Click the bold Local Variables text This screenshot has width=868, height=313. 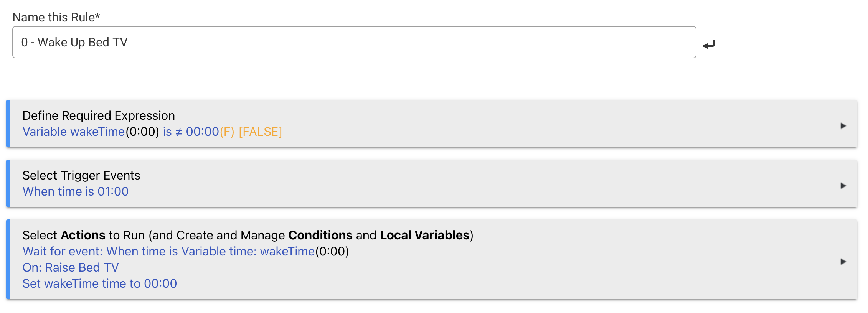425,235
